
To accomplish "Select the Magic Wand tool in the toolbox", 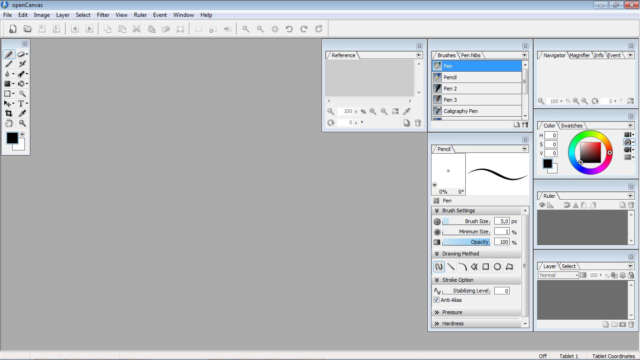I will [22, 94].
